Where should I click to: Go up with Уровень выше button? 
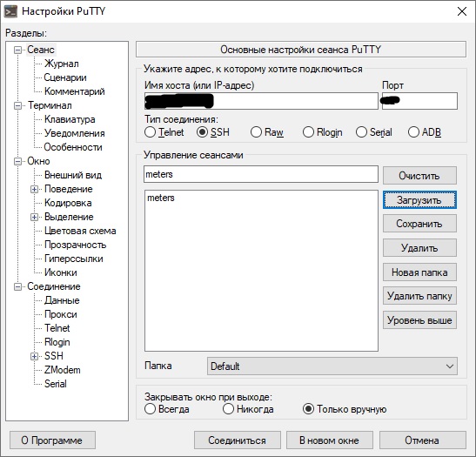click(419, 320)
